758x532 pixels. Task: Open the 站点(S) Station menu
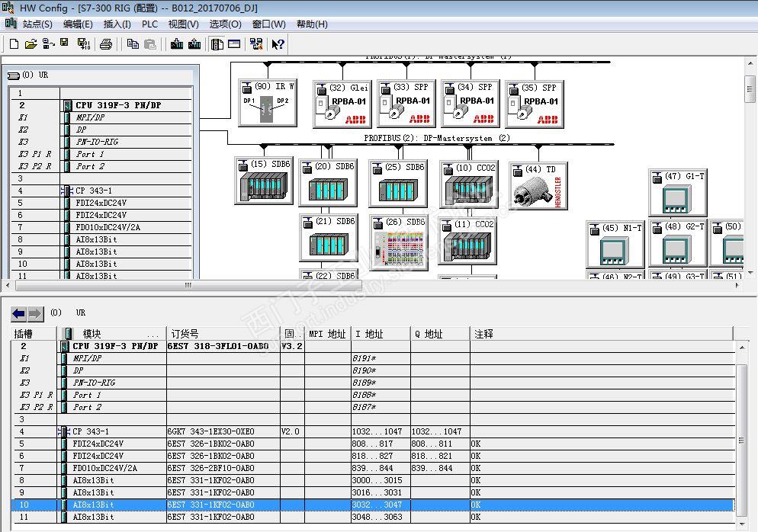click(37, 24)
